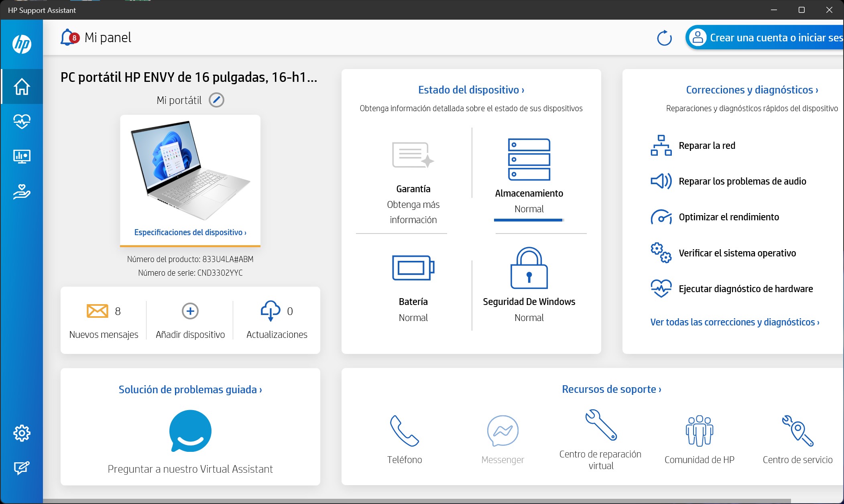Click Añadir dispositivo label

pos(190,335)
